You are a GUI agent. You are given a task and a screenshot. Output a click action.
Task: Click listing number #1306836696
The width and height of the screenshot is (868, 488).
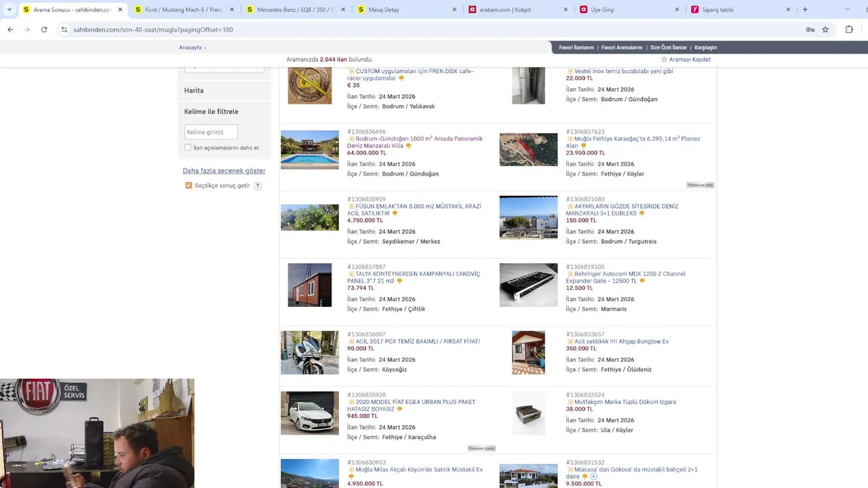[366, 131]
